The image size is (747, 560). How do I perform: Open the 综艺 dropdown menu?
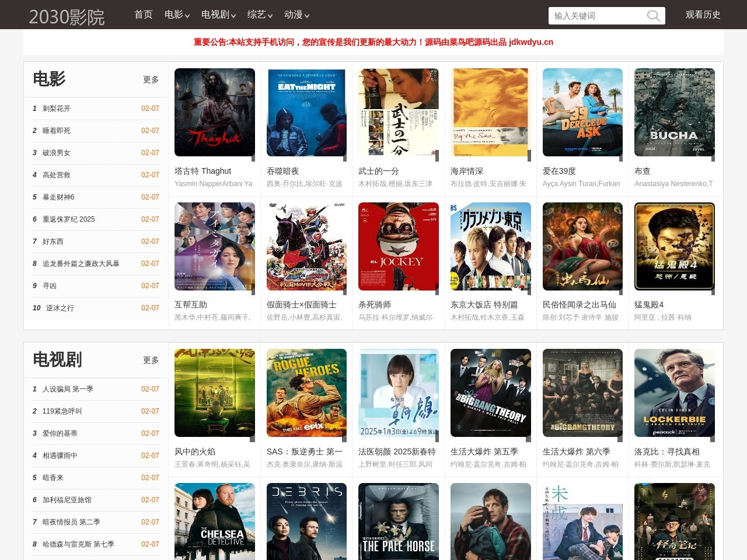260,15
